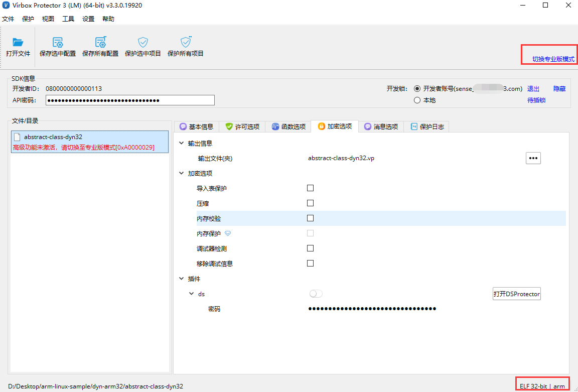Click the status bar file path
Screen dimensions: 578x392
point(95,386)
